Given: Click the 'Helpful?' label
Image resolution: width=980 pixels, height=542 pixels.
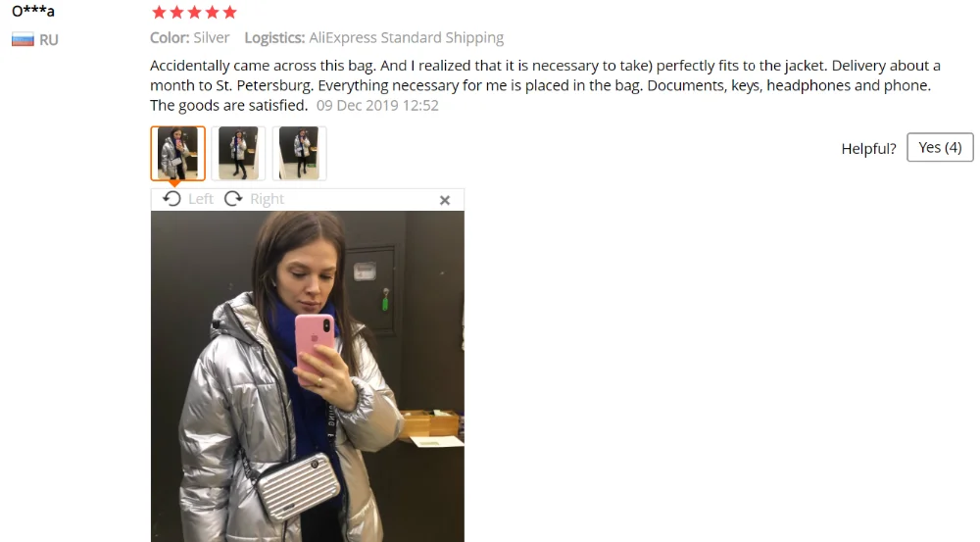Looking at the screenshot, I should tap(868, 149).
